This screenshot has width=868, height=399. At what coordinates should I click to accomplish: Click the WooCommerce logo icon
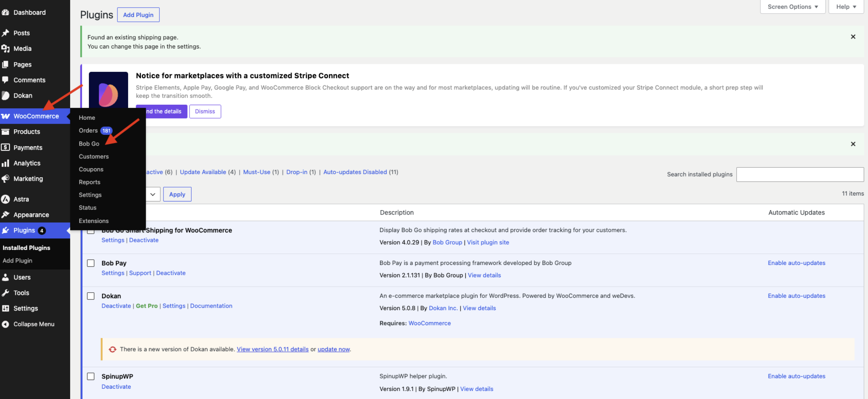pos(5,116)
